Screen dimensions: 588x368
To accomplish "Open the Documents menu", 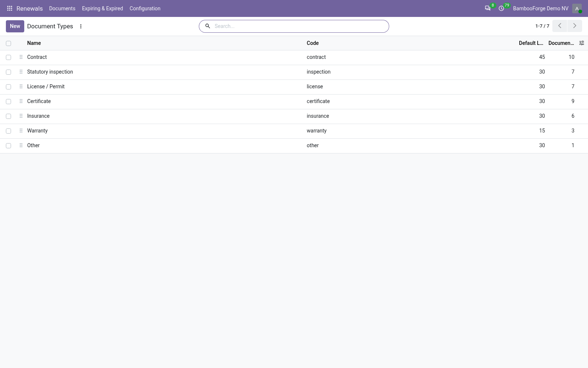I will coord(62,8).
